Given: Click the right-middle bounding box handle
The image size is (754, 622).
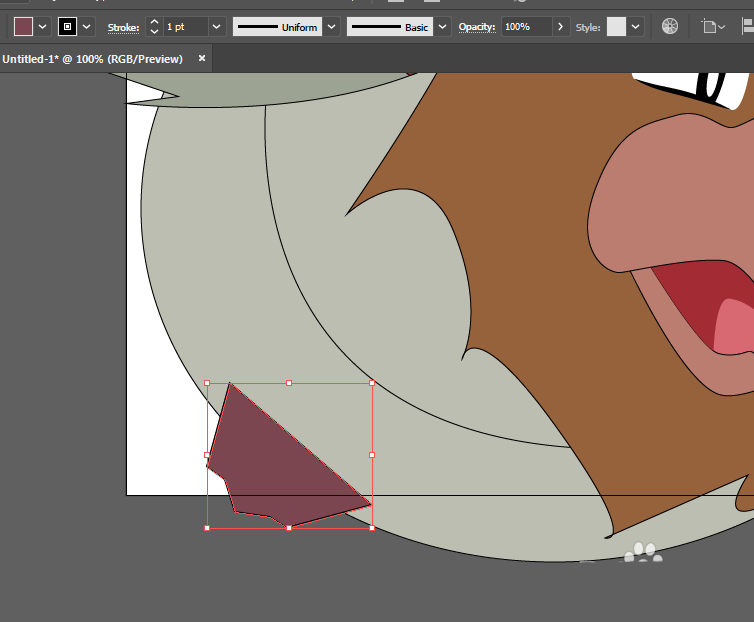Looking at the screenshot, I should coord(372,455).
